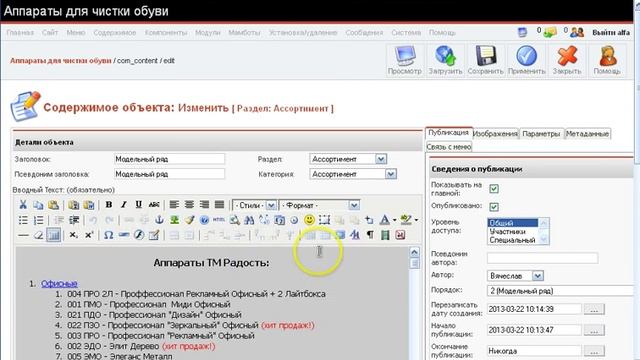Image resolution: width=640 pixels, height=360 pixels.
Task: Click the Paste clipboard icon
Action: click(53, 205)
